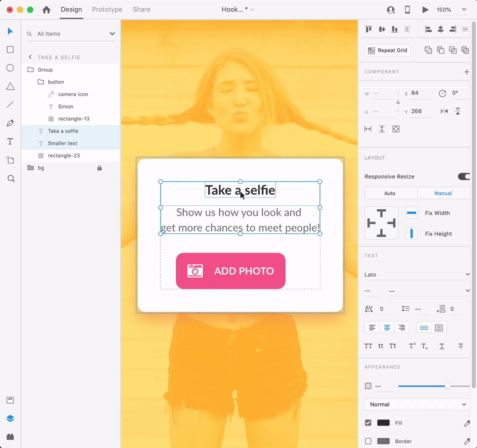This screenshot has width=477, height=448.
Task: Select the Rectangle tool
Action: pyautogui.click(x=10, y=50)
